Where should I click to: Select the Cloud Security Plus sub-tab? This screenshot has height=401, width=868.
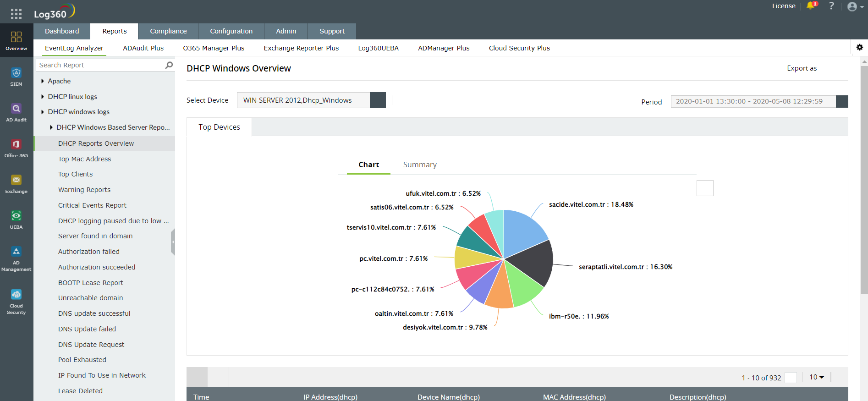click(x=519, y=48)
